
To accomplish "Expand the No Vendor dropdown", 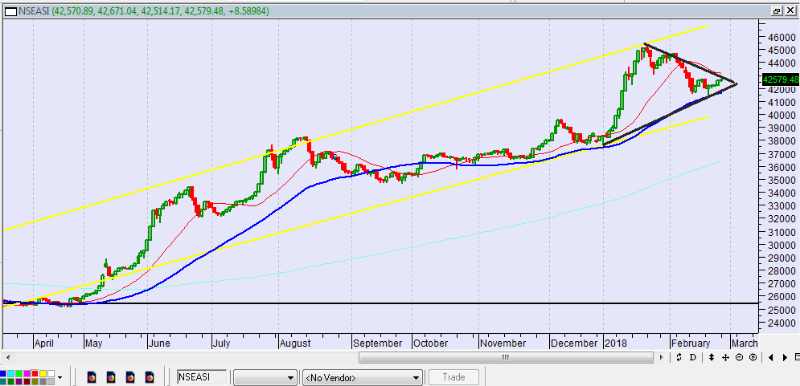I will [362, 377].
